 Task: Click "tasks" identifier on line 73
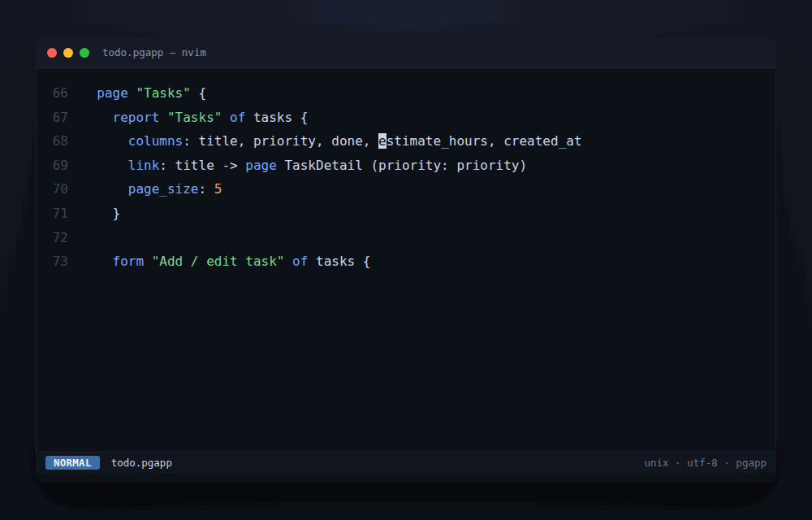coord(335,261)
